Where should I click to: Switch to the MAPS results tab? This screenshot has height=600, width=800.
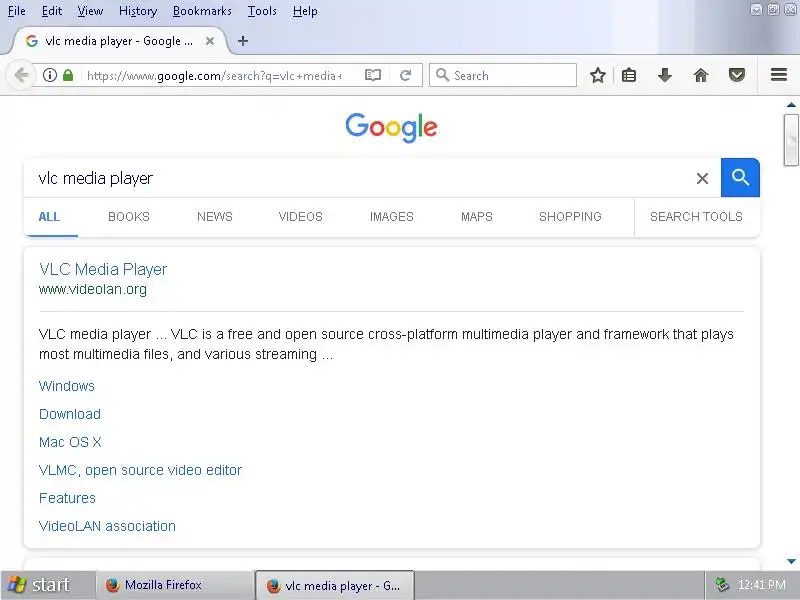click(x=477, y=217)
